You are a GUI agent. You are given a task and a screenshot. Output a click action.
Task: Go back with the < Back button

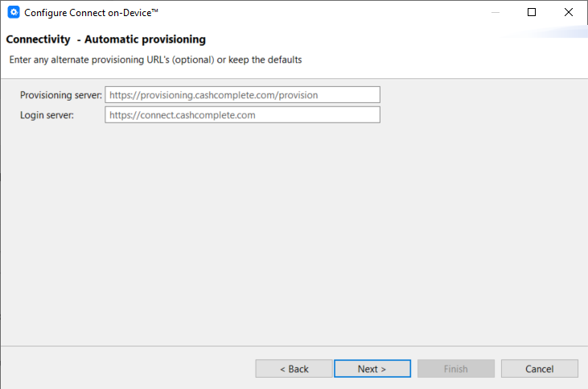(294, 369)
